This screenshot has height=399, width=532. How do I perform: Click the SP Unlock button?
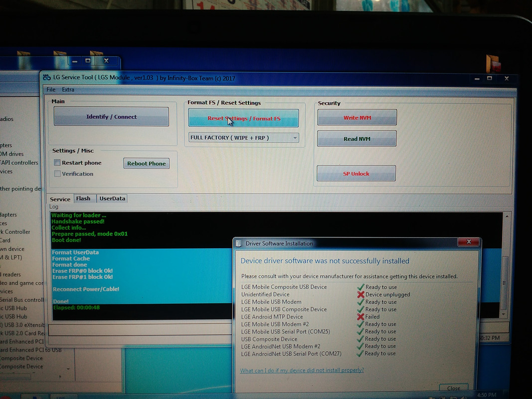[356, 174]
